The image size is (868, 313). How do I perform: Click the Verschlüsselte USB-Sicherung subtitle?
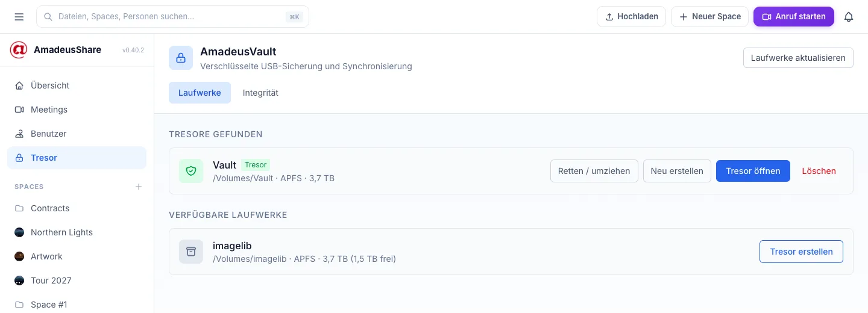[306, 66]
